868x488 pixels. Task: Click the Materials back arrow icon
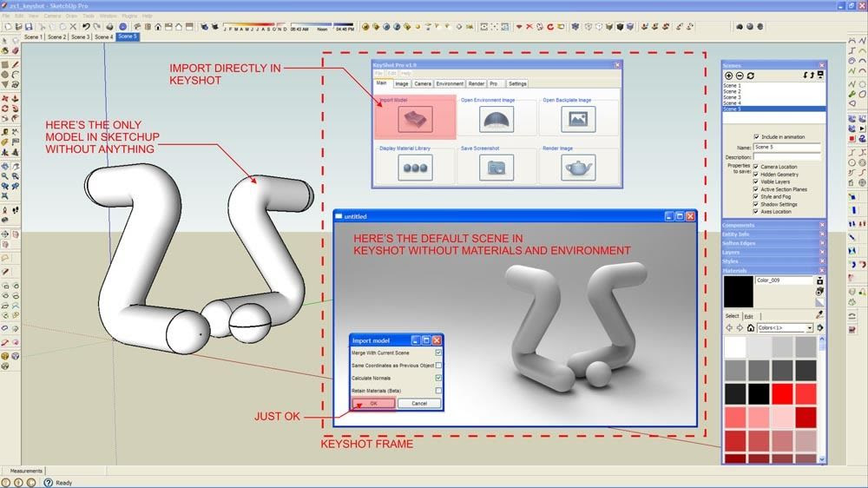[730, 328]
